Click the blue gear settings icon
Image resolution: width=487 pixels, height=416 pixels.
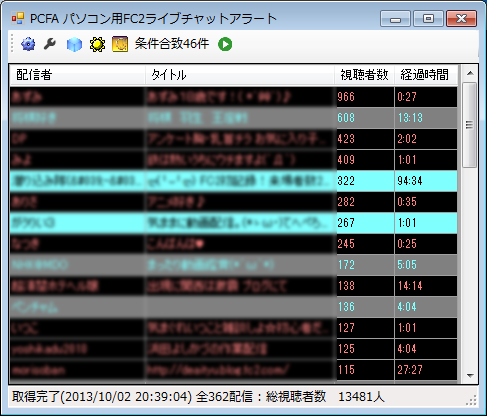coord(28,44)
